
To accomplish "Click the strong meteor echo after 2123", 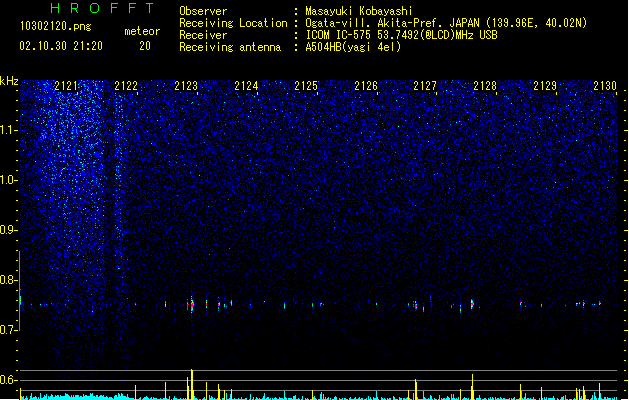I will point(191,305).
